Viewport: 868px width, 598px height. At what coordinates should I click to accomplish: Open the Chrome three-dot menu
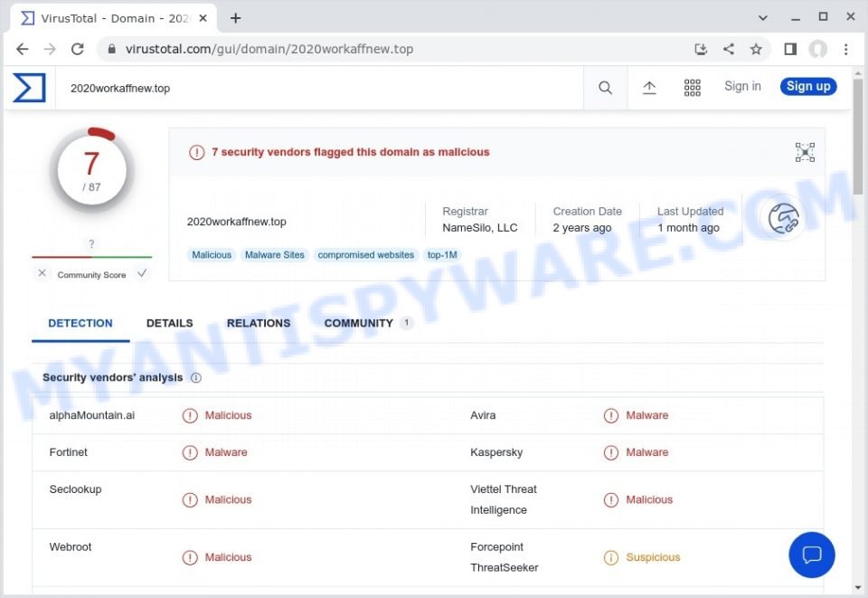[x=846, y=49]
